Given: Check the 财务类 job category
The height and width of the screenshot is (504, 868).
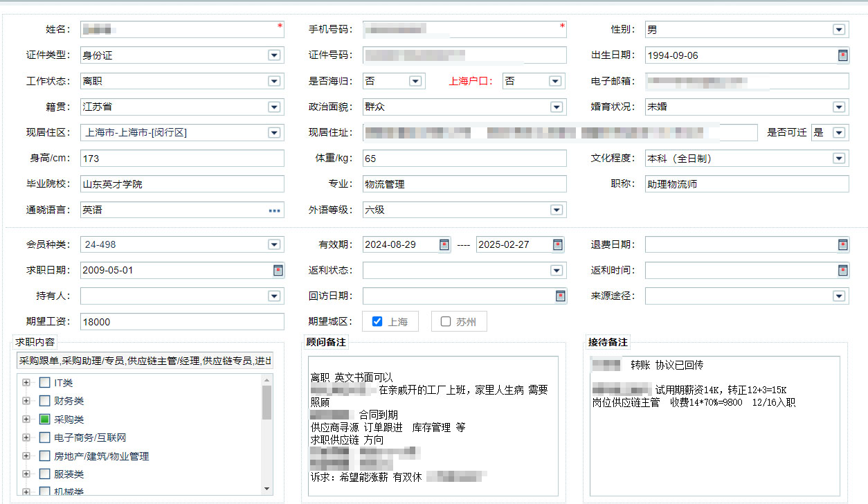Looking at the screenshot, I should [x=44, y=401].
